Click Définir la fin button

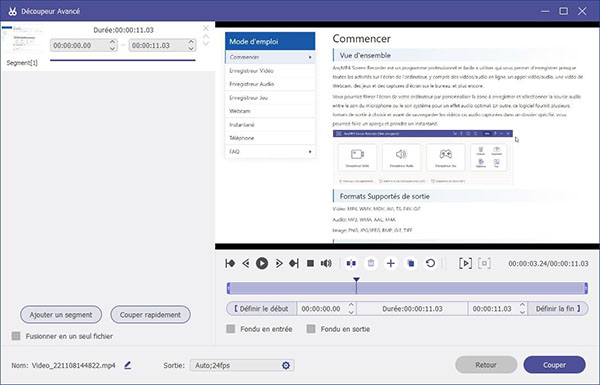click(x=558, y=308)
